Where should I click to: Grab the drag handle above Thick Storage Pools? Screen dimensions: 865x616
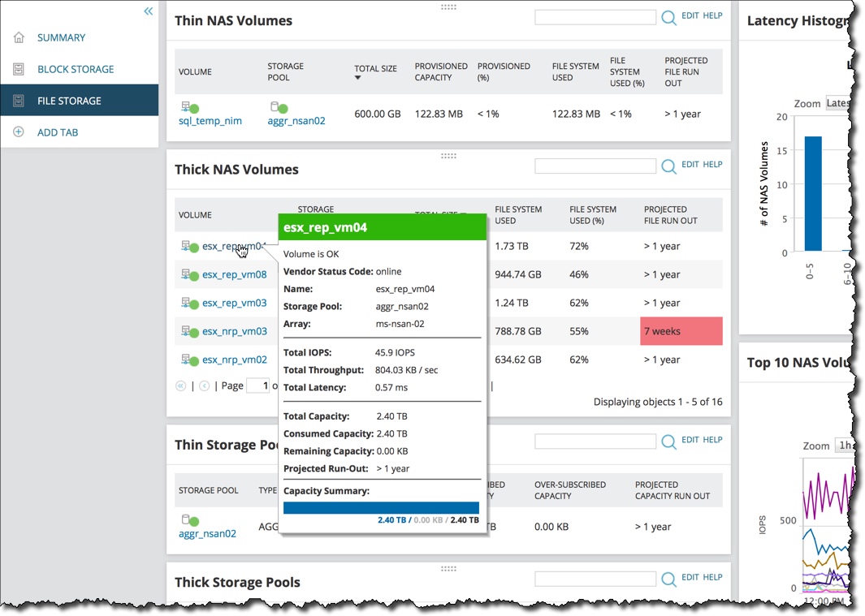coord(448,569)
